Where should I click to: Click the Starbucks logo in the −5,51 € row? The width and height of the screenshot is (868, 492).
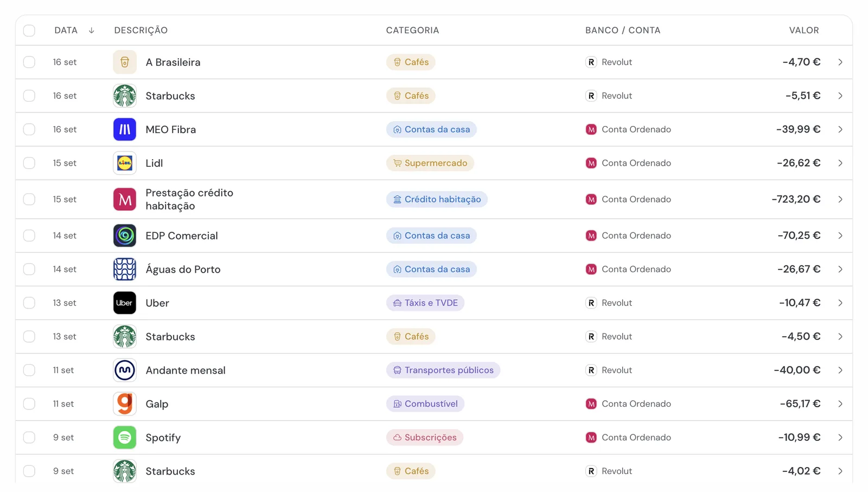coord(125,96)
